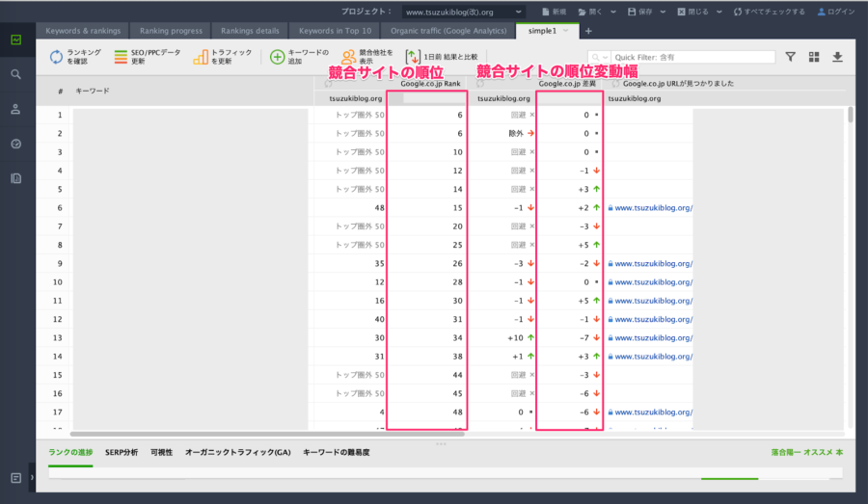Expand the arrow next to 開く
The image size is (868, 504).
[613, 12]
